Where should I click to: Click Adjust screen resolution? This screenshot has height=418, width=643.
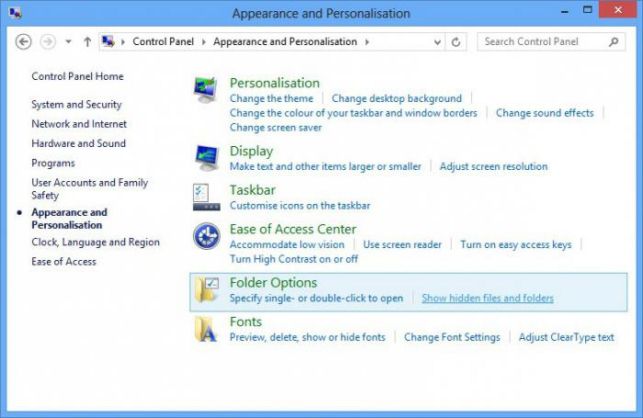(x=494, y=167)
